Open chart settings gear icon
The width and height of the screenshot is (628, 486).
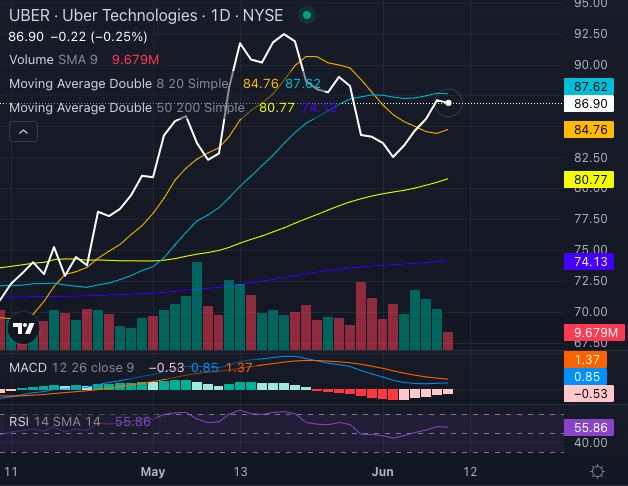pos(597,471)
